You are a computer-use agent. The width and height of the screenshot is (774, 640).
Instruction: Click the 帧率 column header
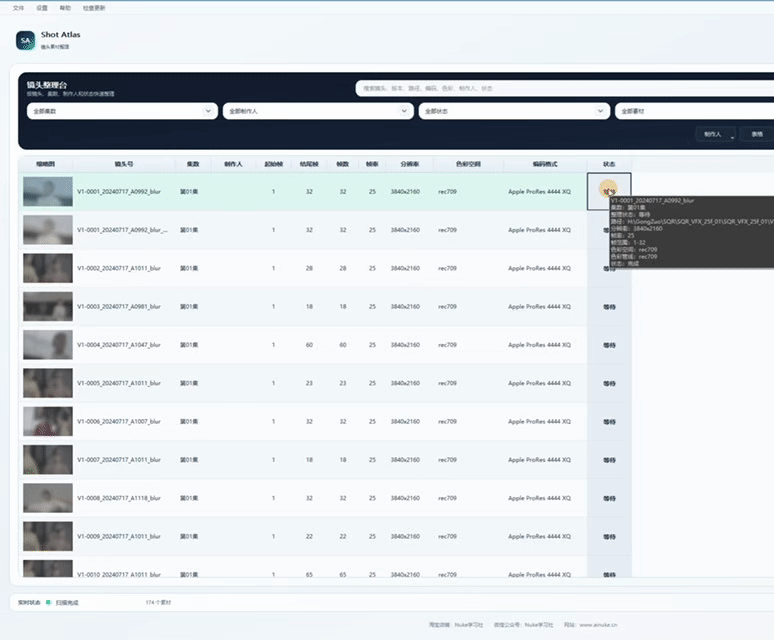(372, 164)
